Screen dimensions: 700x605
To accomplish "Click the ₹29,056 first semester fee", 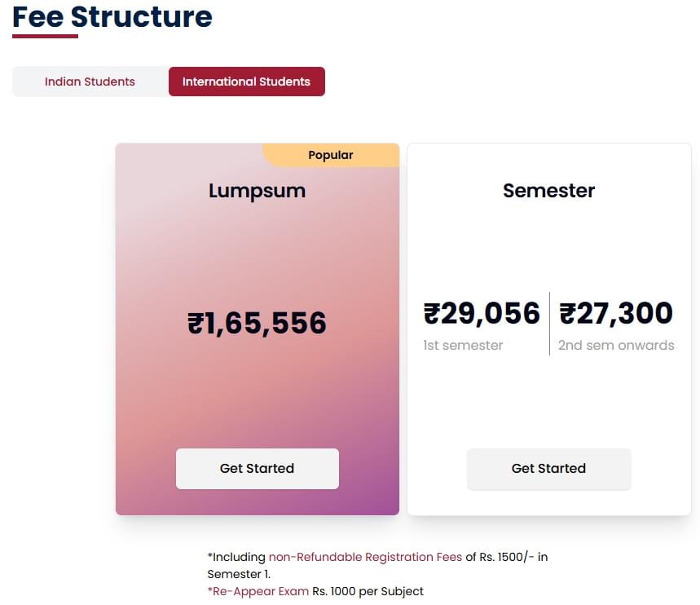I will pos(482,313).
